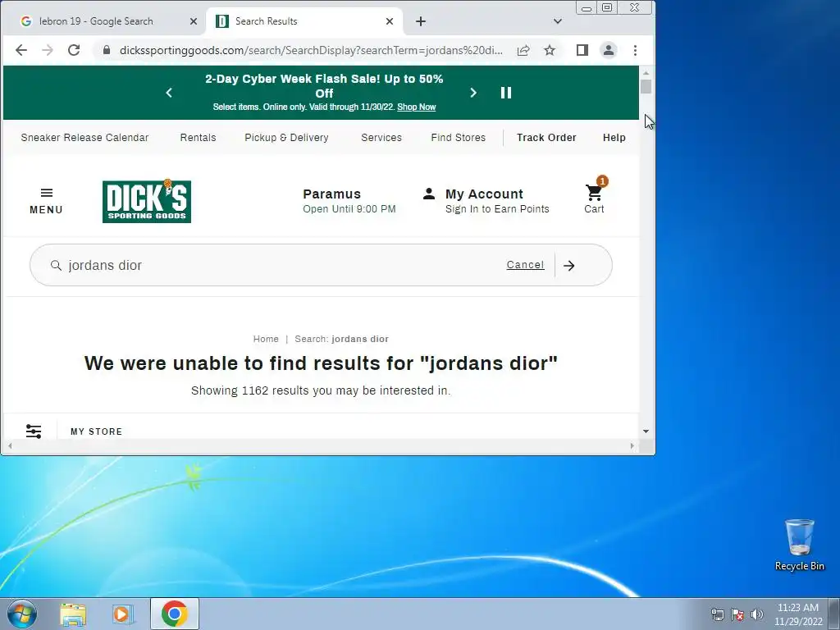Open the browser side panel icon
This screenshot has height=630, width=840.
coord(582,50)
